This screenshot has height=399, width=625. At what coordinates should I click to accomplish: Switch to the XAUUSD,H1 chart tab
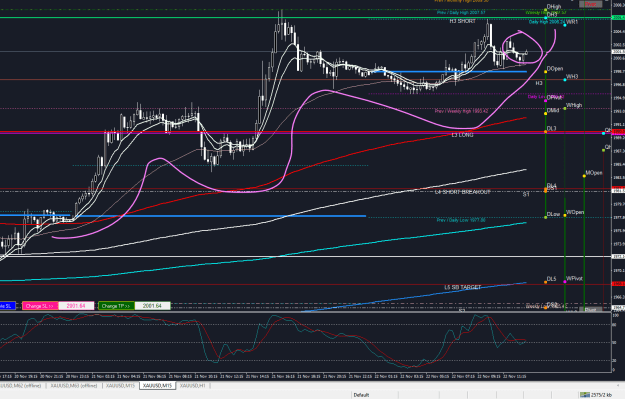[193, 386]
